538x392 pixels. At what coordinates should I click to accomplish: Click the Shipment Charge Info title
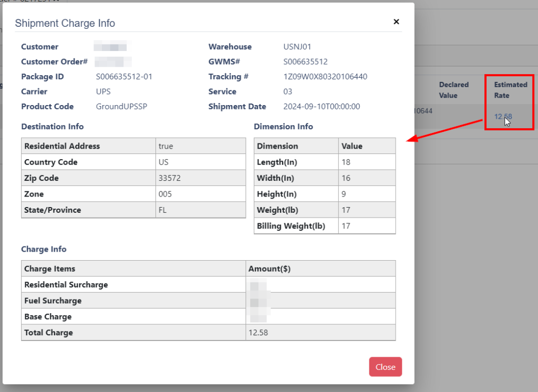click(65, 23)
